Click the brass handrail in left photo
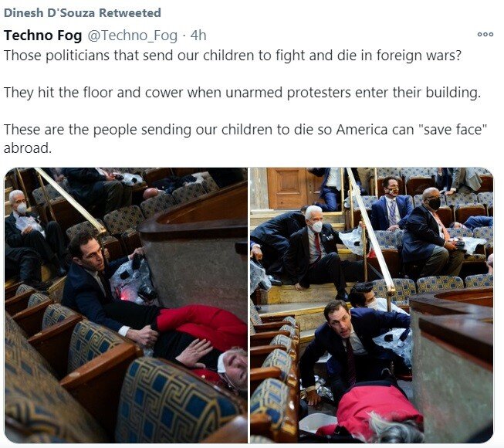504x448 pixels. coord(69,200)
